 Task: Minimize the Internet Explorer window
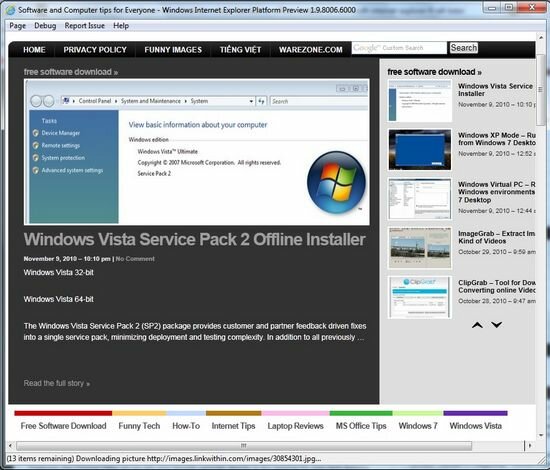pyautogui.click(x=492, y=7)
